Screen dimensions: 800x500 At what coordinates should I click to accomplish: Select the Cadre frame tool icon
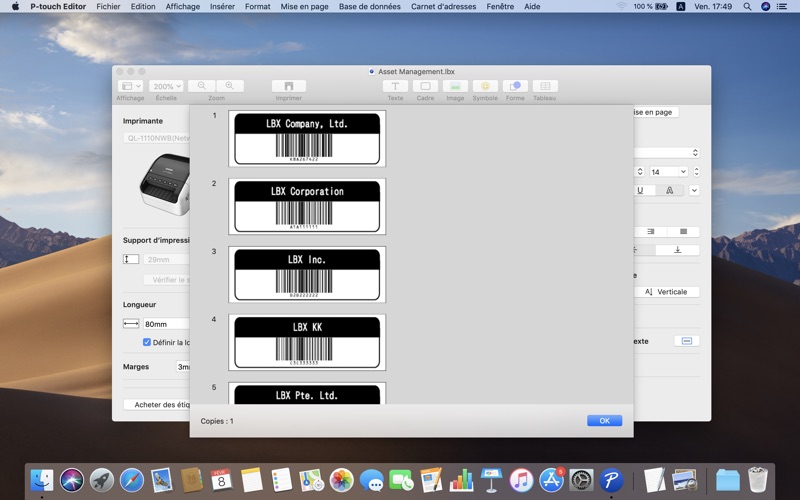point(425,86)
